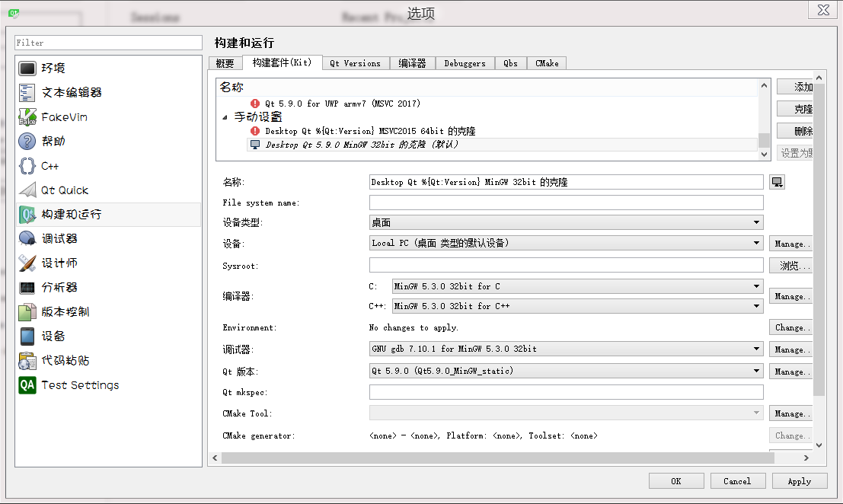
Task: Click the error icon of the Qt 5.9.0 UWP armv7 kit
Action: [x=255, y=104]
